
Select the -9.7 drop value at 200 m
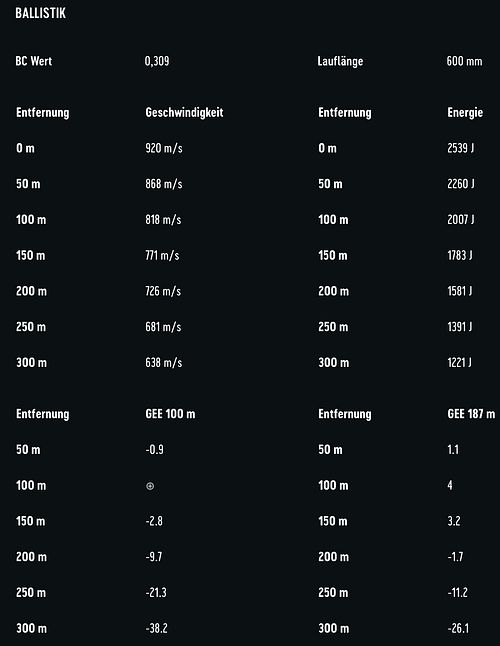point(154,557)
